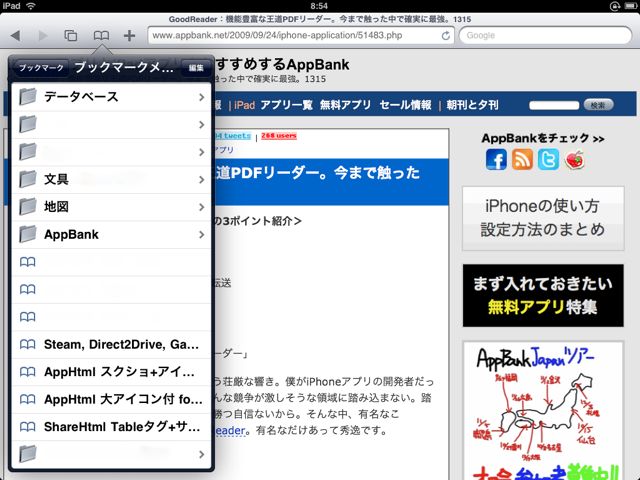Open the 文具 bookmark folder
The image size is (640, 480).
pos(111,179)
